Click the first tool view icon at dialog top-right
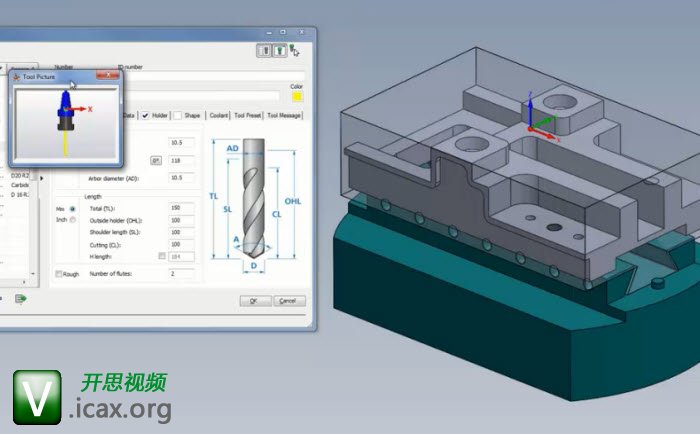 [x=264, y=51]
